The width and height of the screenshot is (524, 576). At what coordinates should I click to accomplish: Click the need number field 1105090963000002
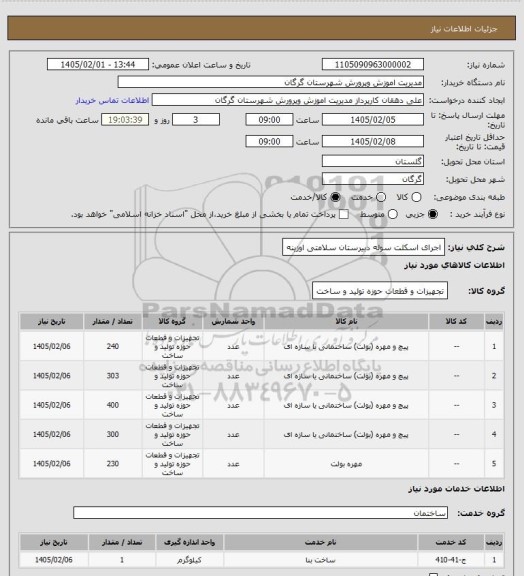click(373, 64)
